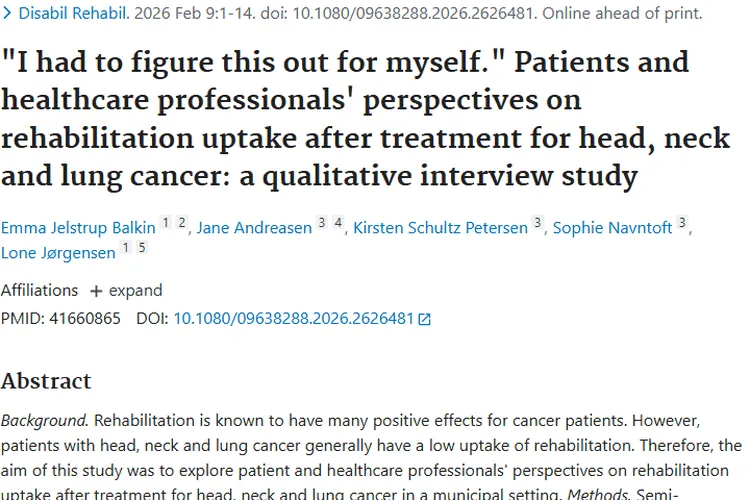Click affiliation 3 superscript after Kirsten Schultz Petersen
This screenshot has height=500, width=750.
(x=538, y=223)
